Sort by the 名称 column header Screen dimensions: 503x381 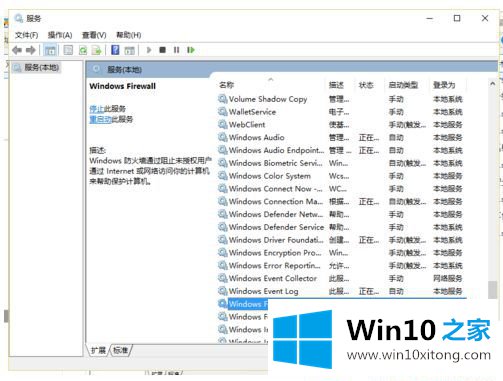pyautogui.click(x=226, y=85)
